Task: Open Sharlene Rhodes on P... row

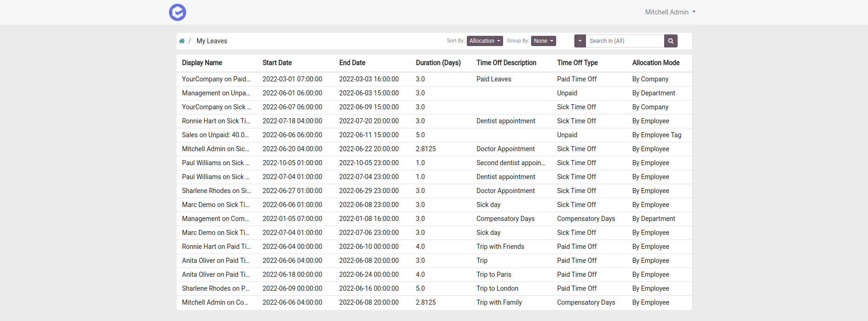Action: click(434, 288)
